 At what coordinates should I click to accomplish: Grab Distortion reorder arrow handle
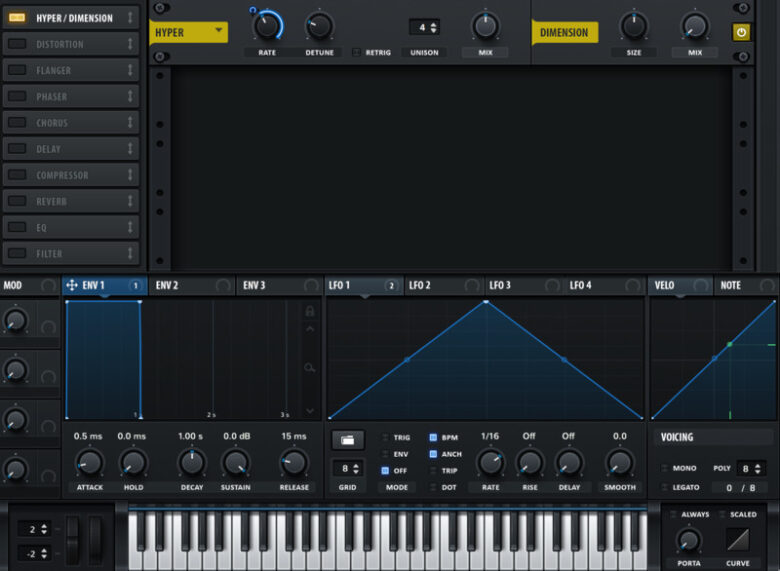tap(130, 44)
